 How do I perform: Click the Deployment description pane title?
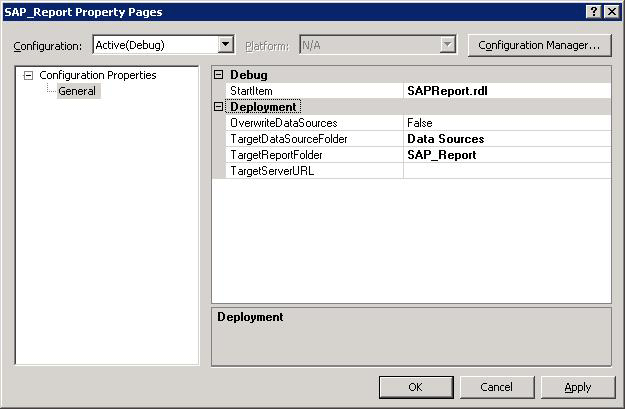point(250,317)
